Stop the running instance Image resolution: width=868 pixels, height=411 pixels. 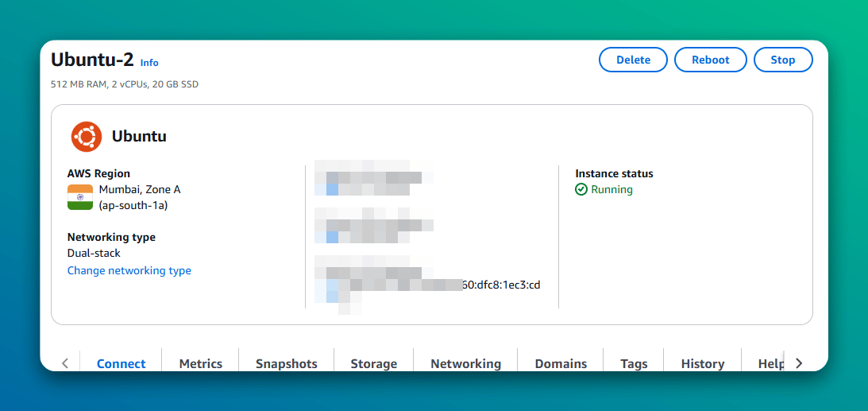click(782, 60)
